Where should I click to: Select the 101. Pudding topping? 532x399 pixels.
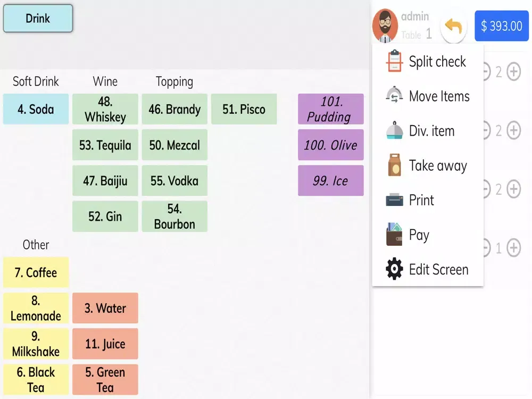pyautogui.click(x=330, y=110)
